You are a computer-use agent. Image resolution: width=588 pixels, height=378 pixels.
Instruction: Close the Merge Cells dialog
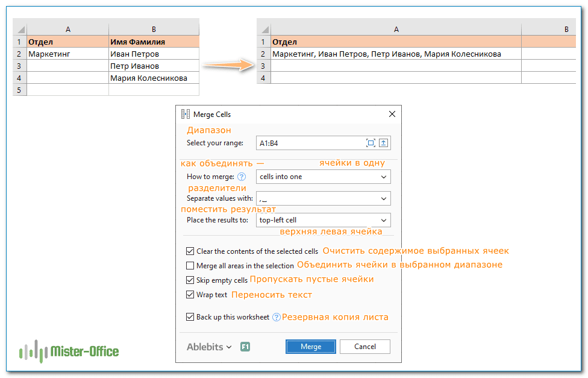tap(392, 114)
